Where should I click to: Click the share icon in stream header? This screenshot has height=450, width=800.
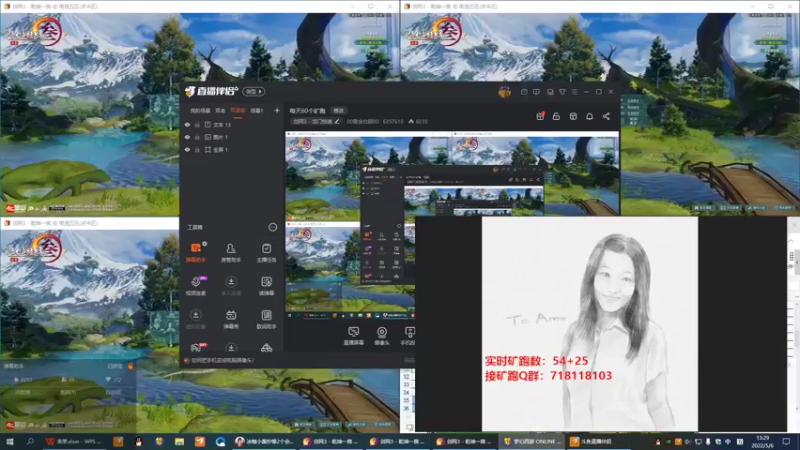pos(606,116)
